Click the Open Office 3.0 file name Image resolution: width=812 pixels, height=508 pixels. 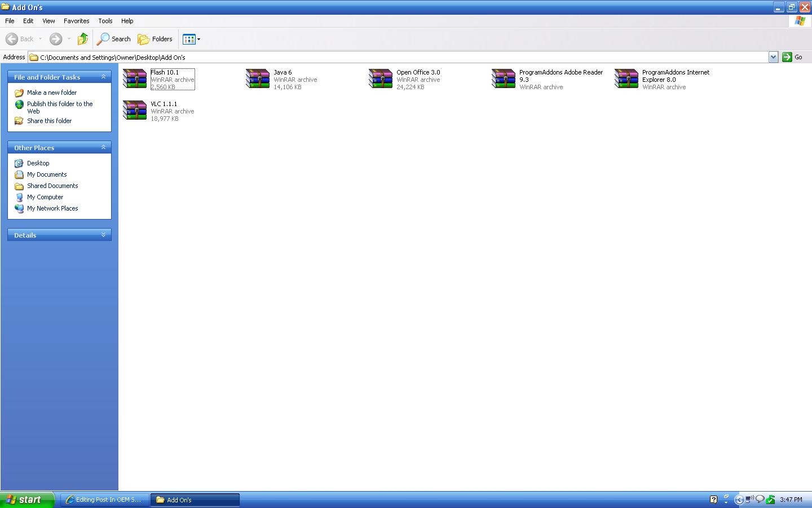point(418,72)
